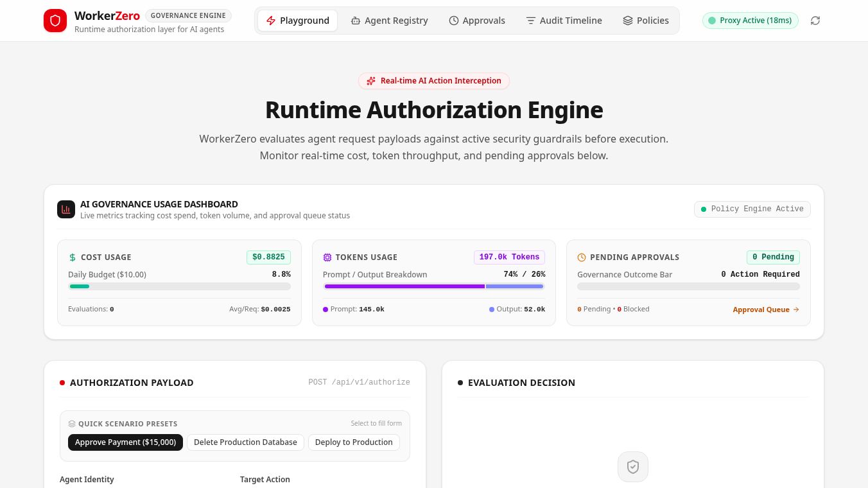Select the Approve Payment ($15,000) preset
This screenshot has height=488, width=868.
coord(126,442)
